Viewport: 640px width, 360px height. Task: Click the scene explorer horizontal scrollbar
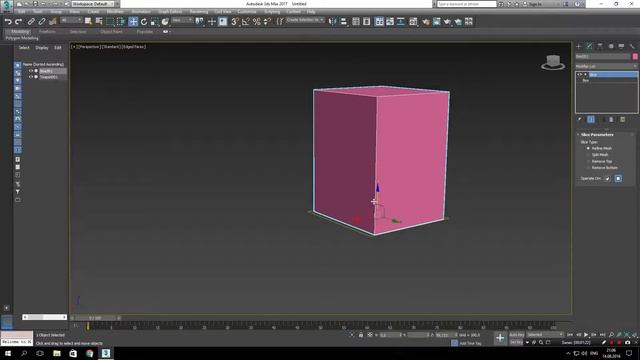44,317
